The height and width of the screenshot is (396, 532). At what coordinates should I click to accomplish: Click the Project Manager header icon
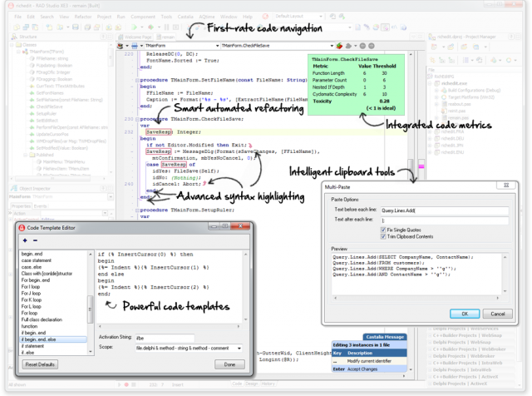point(432,37)
